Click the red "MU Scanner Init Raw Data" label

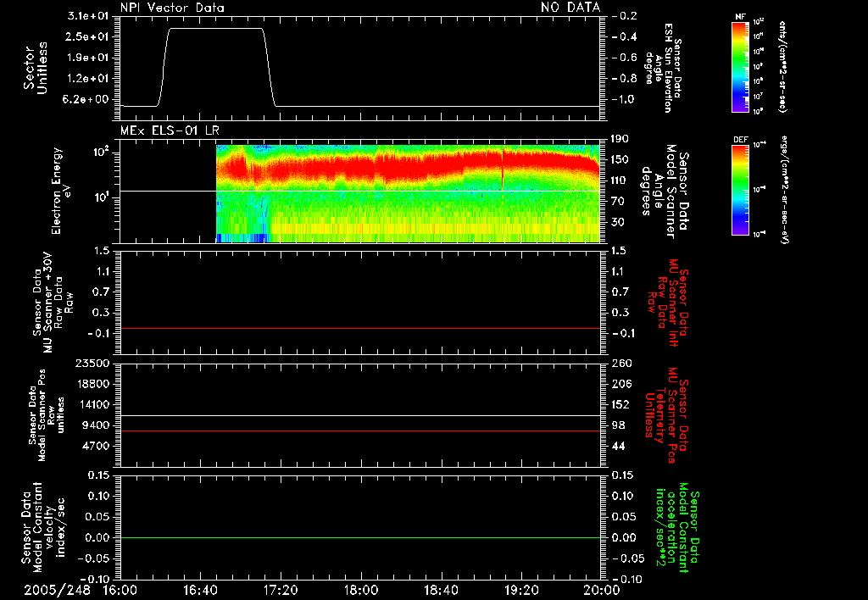(x=667, y=303)
